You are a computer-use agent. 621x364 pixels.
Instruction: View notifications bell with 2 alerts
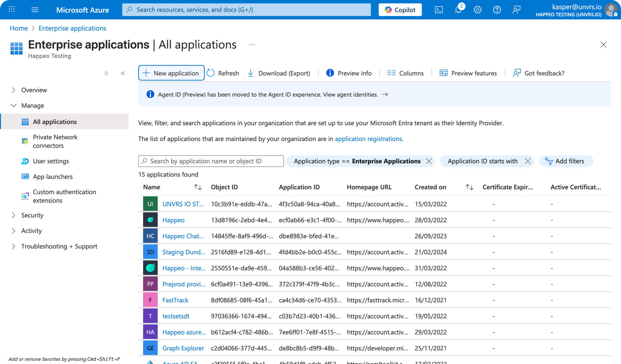coord(458,10)
